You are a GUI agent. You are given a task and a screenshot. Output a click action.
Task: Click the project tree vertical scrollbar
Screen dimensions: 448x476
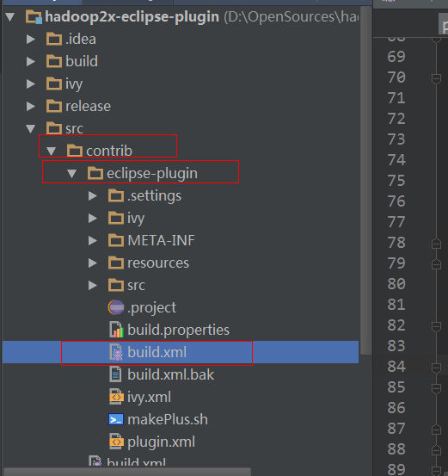[366, 180]
